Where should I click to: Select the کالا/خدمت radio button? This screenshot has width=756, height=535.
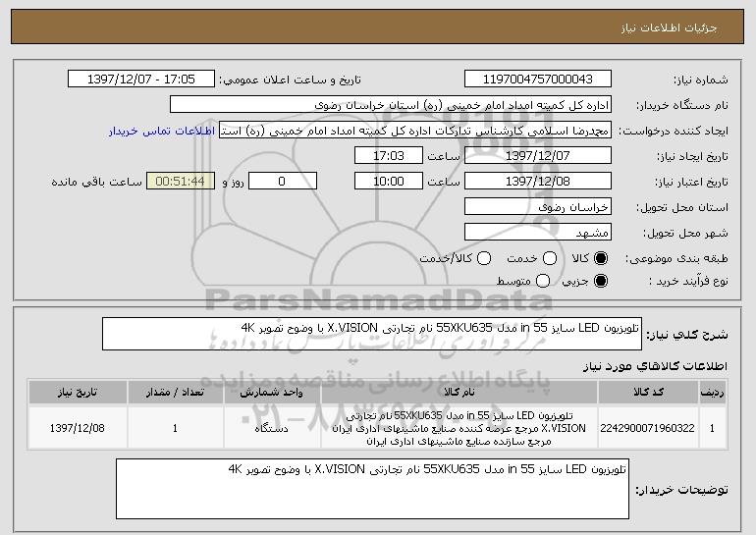[484, 258]
